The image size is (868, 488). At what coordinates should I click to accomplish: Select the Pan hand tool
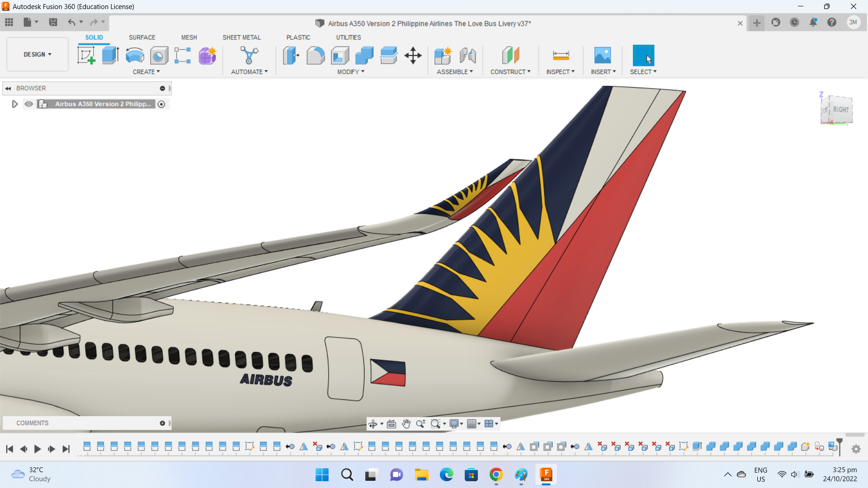click(x=406, y=423)
